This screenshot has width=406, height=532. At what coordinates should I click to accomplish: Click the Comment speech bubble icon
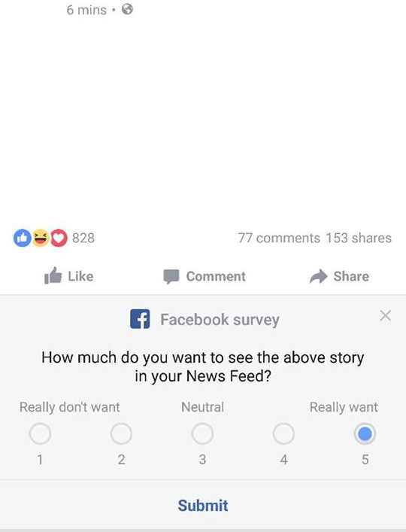point(171,276)
